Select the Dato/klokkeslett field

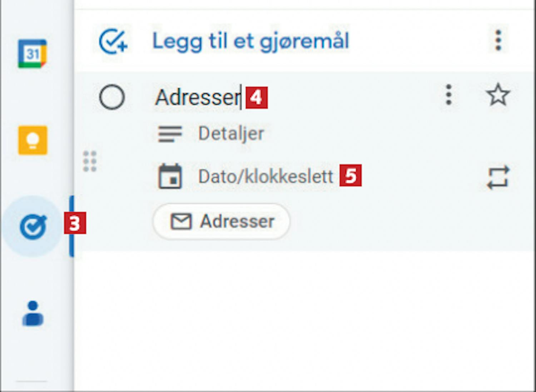[265, 177]
